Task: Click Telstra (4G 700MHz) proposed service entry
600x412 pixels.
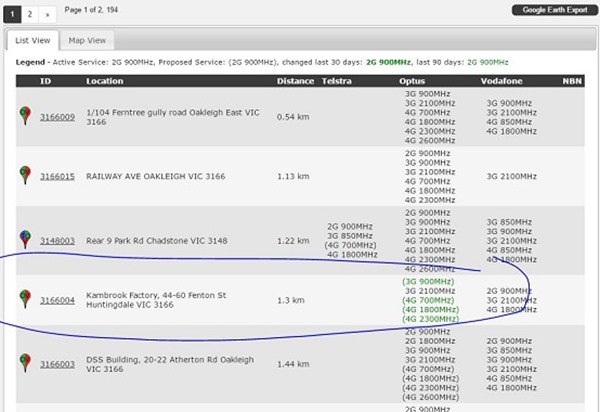Action: click(350, 245)
